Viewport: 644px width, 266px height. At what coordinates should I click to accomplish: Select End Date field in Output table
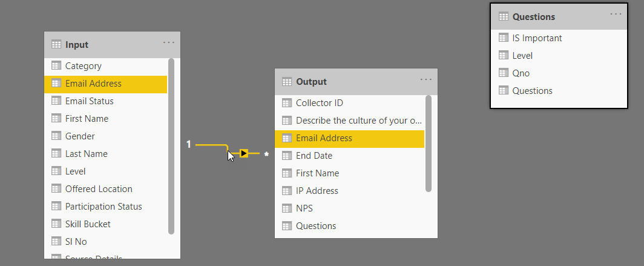pos(314,155)
